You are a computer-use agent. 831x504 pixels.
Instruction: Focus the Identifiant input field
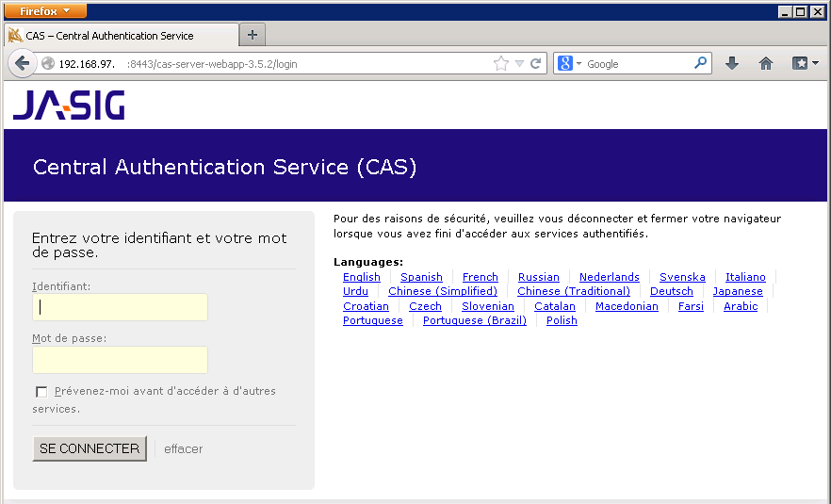pos(121,307)
